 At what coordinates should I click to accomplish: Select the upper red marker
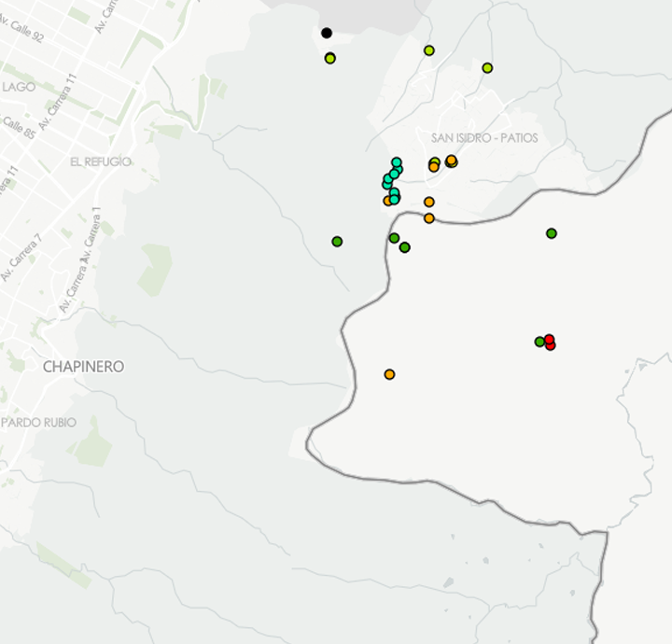tap(550, 339)
